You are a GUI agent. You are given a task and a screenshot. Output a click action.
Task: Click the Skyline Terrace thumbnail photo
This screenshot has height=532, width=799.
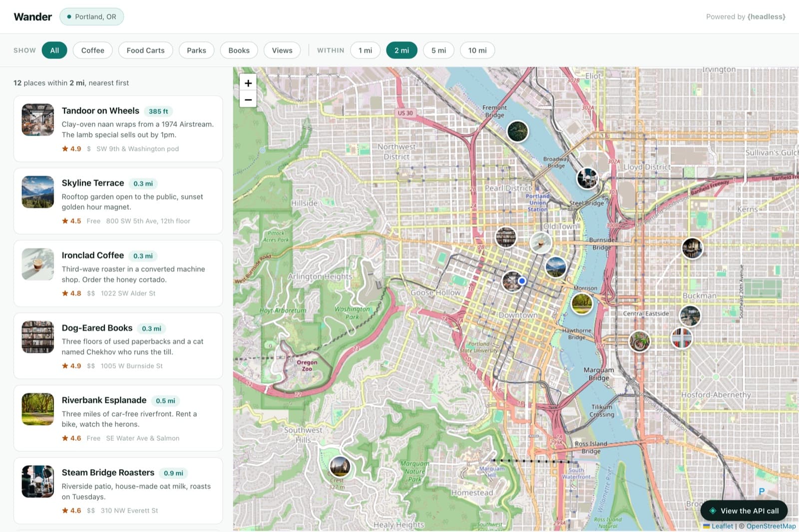pos(38,192)
